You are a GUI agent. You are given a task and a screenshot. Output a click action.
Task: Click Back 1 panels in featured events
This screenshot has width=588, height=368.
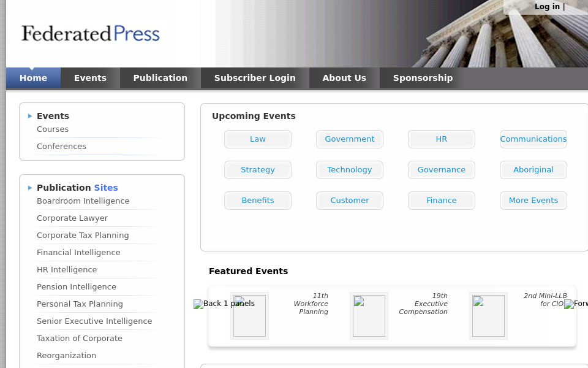(224, 304)
